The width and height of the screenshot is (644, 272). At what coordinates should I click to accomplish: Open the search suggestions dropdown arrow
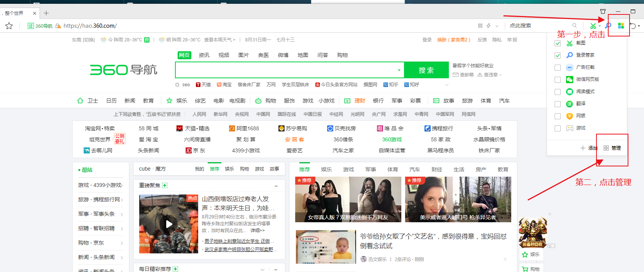399,70
